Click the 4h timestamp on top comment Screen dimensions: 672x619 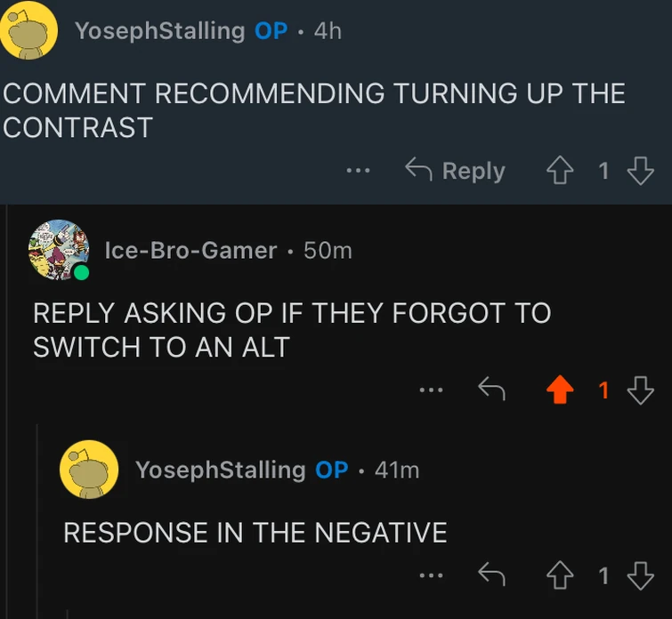point(328,30)
